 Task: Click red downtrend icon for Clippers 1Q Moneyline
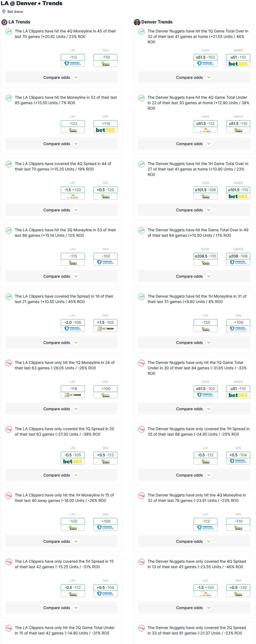click(x=9, y=363)
